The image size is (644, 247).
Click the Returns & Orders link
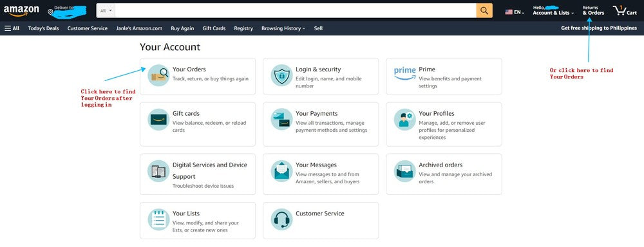[594, 10]
